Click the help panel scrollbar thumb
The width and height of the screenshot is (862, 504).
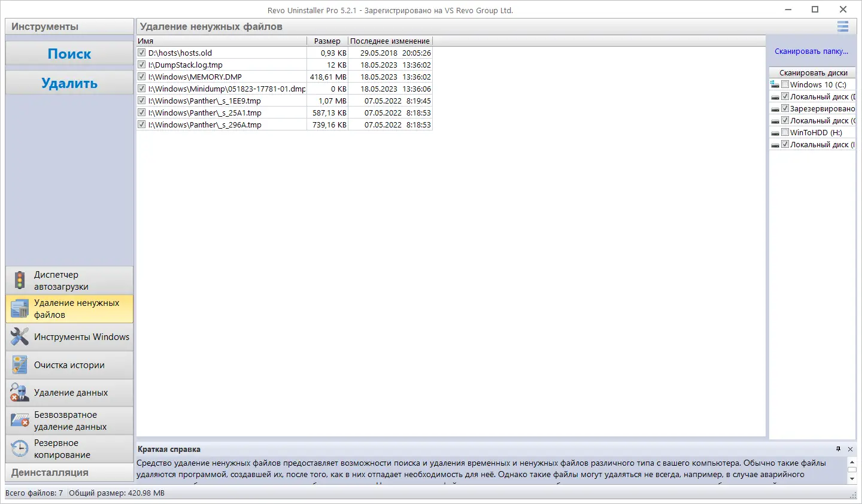[x=852, y=470]
